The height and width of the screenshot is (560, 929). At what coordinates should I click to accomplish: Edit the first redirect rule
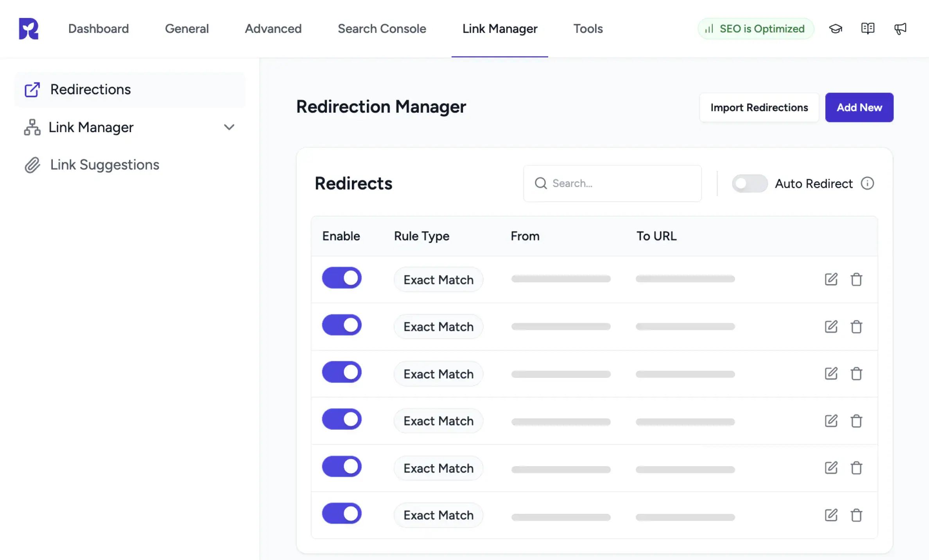831,279
